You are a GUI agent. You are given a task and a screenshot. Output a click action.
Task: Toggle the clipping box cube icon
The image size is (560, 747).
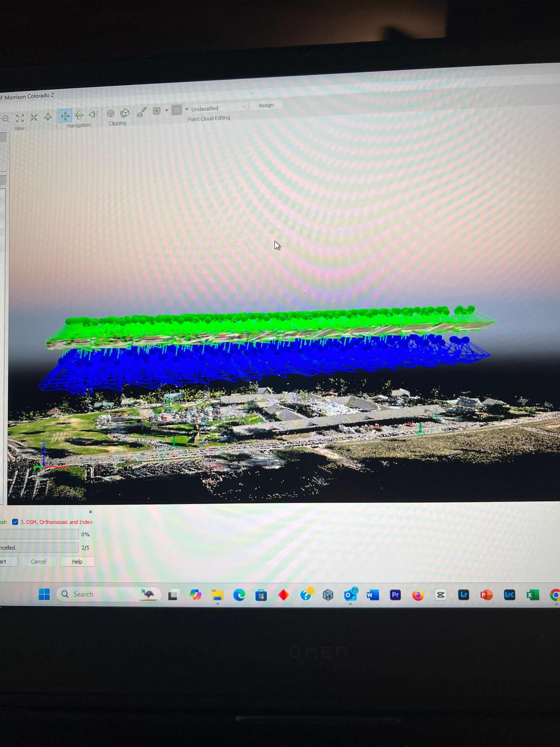pyautogui.click(x=110, y=114)
